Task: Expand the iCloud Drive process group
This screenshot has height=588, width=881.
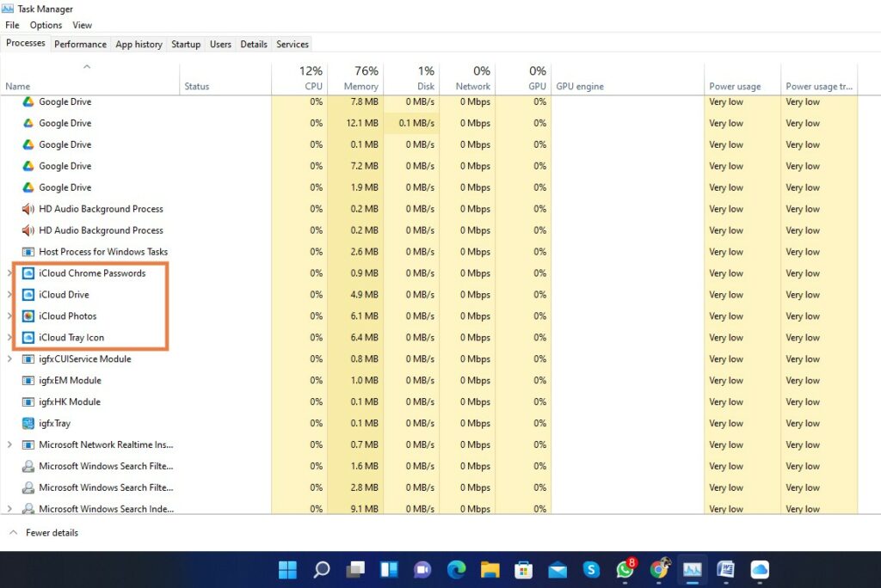Action: 9,295
